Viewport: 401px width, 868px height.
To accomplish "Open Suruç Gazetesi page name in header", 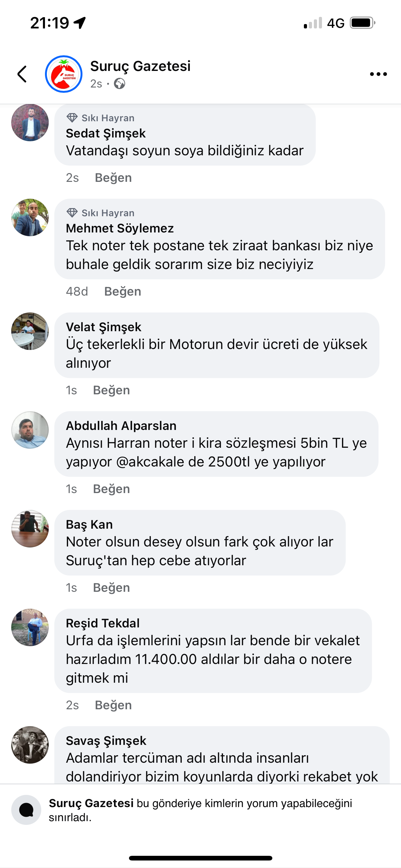I will [x=141, y=66].
